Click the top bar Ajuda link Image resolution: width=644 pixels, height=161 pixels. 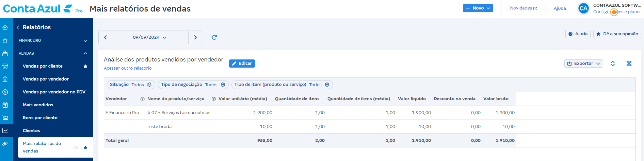[560, 8]
